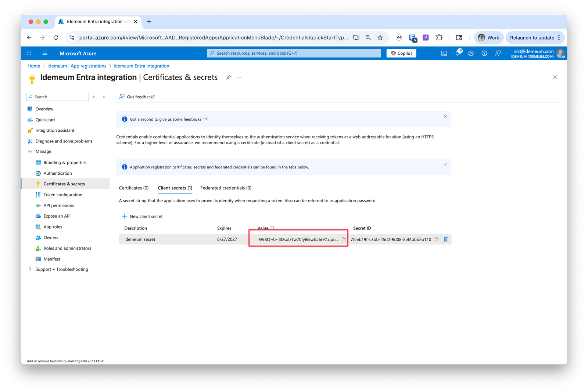Delete the idemeum secret with trash icon
The image size is (588, 392).
(446, 239)
